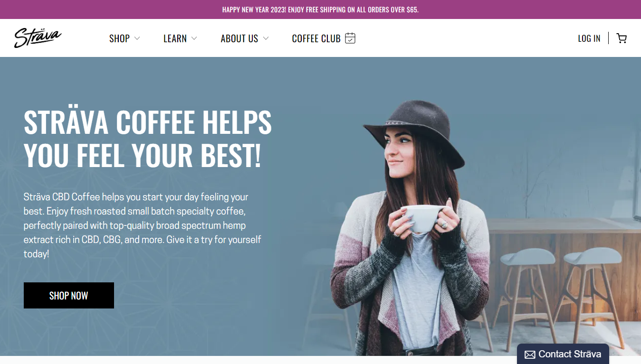The image size is (641, 364).
Task: Click the free shipping announcement banner
Action: pos(320,9)
